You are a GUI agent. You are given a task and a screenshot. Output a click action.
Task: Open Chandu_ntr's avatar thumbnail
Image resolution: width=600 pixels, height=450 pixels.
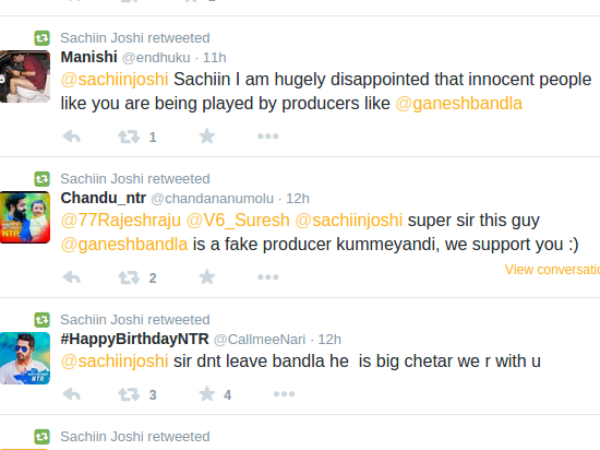pos(25,217)
